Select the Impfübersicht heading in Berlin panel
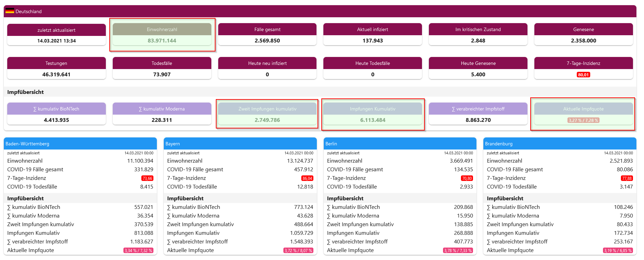 [x=345, y=199]
